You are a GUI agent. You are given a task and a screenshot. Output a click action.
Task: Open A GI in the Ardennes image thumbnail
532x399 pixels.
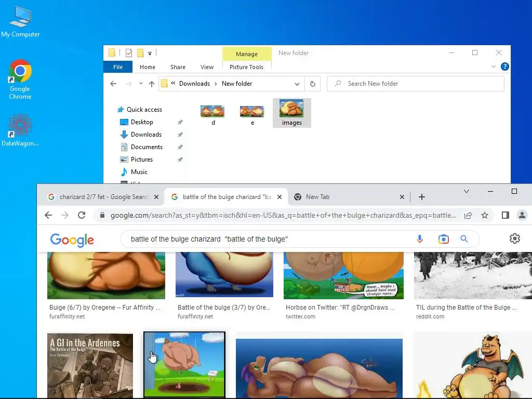point(90,366)
